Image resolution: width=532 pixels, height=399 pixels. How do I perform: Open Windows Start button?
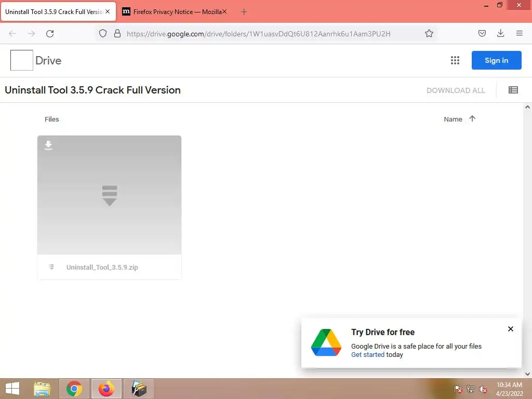click(12, 389)
